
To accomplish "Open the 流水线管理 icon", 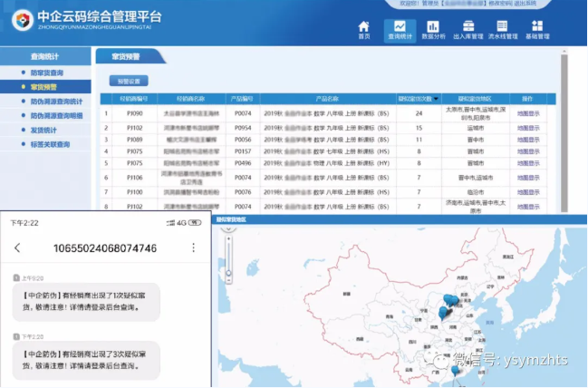I will tap(503, 30).
